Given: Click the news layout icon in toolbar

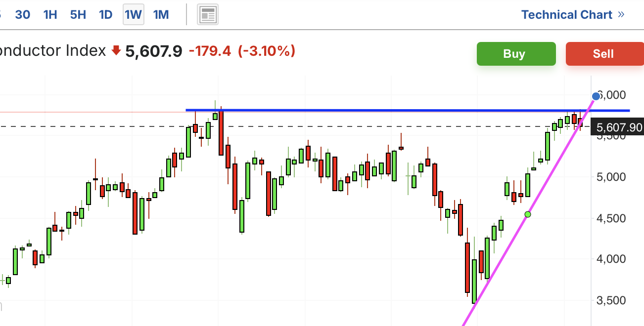Looking at the screenshot, I should [208, 15].
